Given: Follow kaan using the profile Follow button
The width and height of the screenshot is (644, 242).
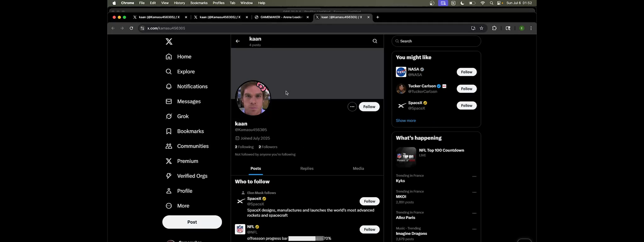Looking at the screenshot, I should point(369,107).
